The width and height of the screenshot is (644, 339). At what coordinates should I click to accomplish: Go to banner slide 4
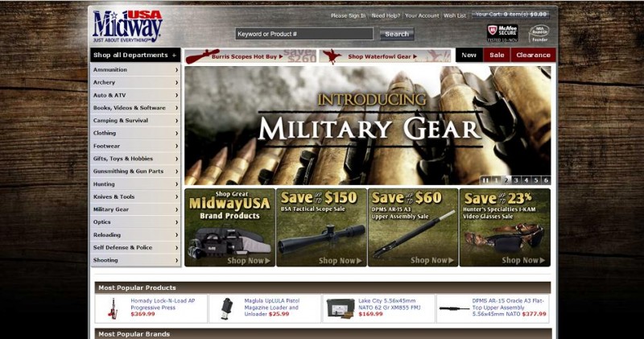pyautogui.click(x=526, y=180)
